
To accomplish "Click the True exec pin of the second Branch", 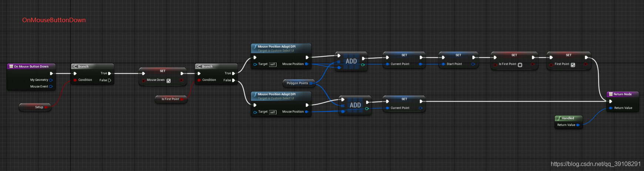I will (234, 73).
